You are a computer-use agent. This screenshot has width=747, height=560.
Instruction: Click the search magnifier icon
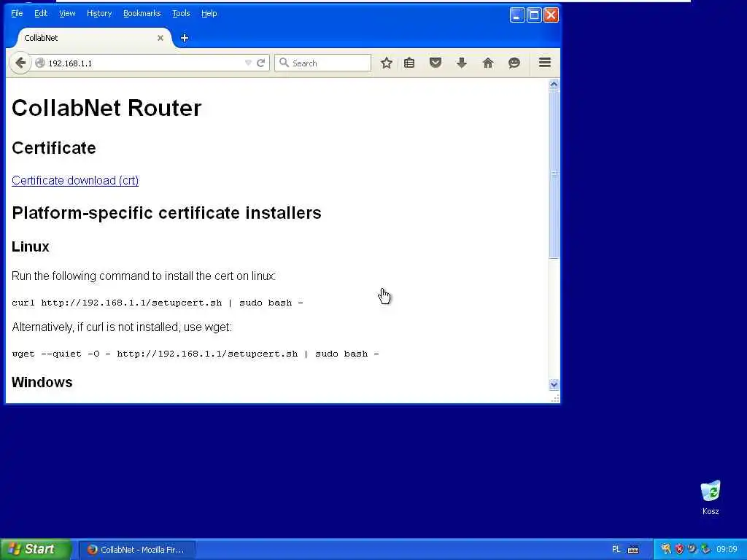coord(284,63)
